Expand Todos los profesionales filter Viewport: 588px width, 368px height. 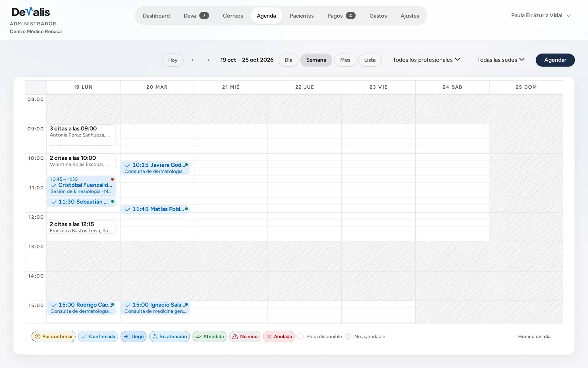426,60
